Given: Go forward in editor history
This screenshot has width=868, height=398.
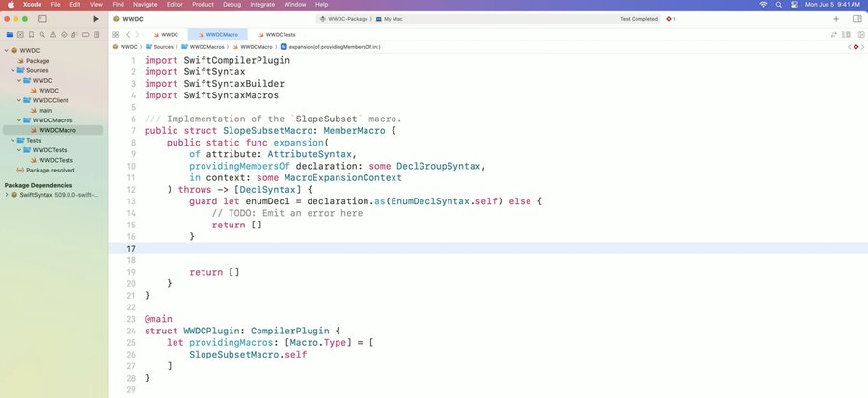Looking at the screenshot, I should 137,35.
